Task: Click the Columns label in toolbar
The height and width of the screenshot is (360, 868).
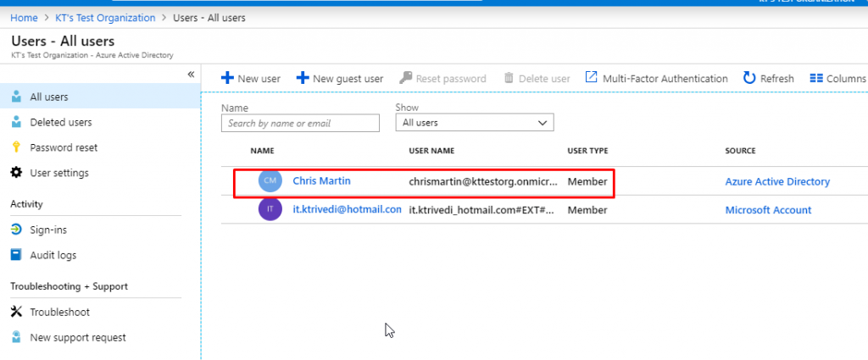Action: point(847,79)
